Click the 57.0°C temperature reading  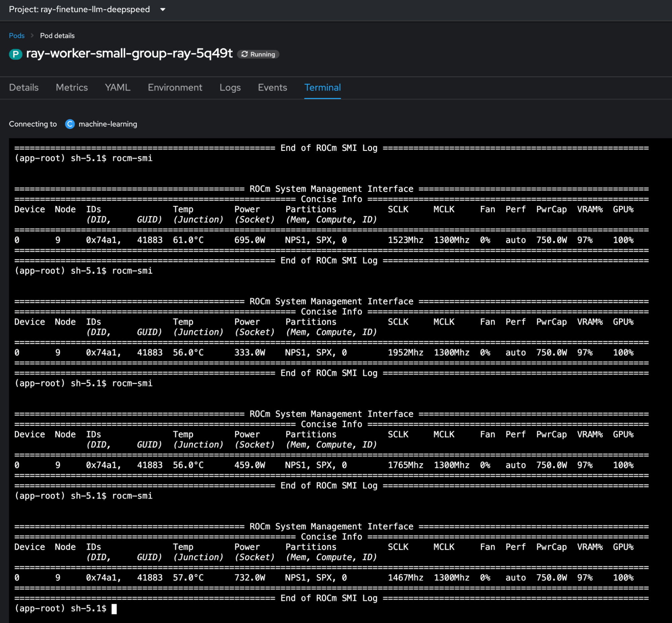pyautogui.click(x=188, y=578)
